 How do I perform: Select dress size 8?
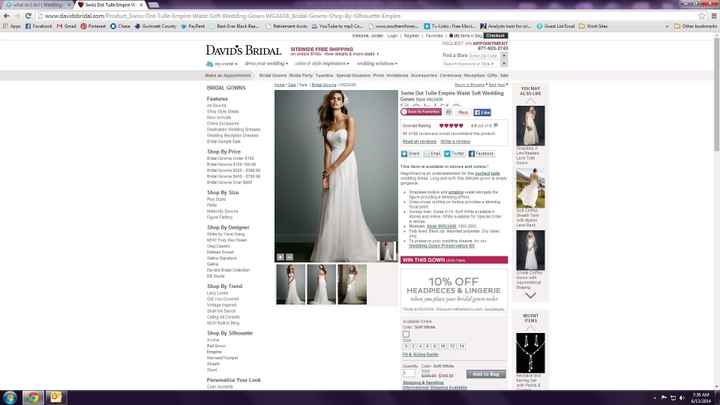point(435,346)
